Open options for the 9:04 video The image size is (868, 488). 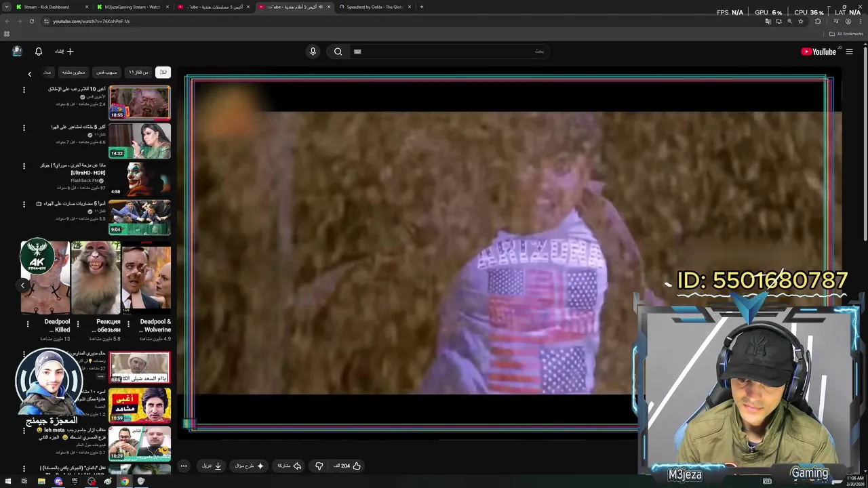click(24, 204)
